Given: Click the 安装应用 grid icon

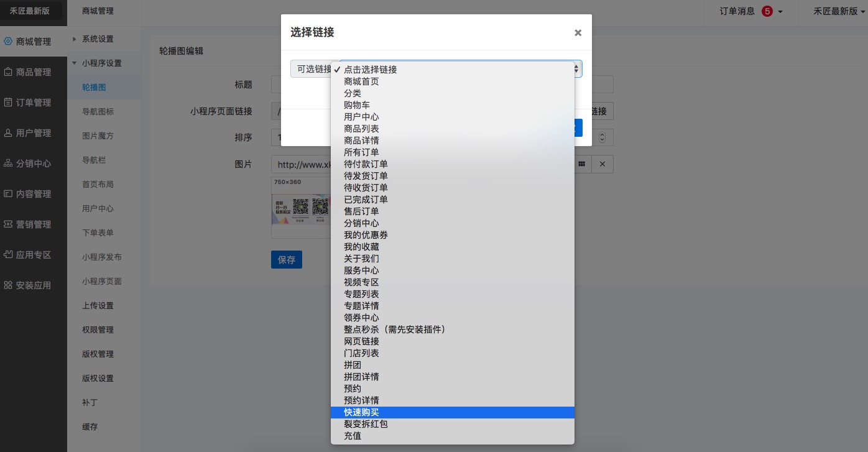Looking at the screenshot, I should [x=8, y=285].
